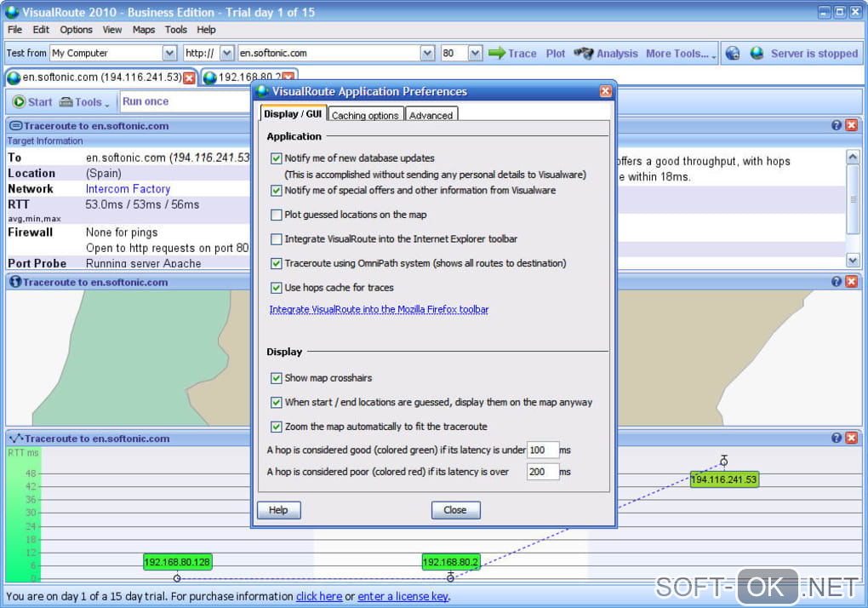The image size is (868, 608).
Task: Toggle Use hops cache for traces
Action: pos(277,288)
